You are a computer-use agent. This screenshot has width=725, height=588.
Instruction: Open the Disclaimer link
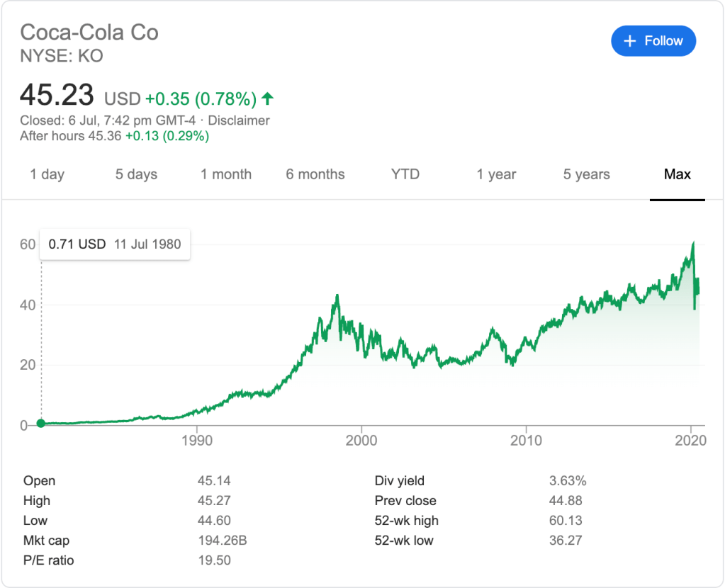tap(239, 120)
